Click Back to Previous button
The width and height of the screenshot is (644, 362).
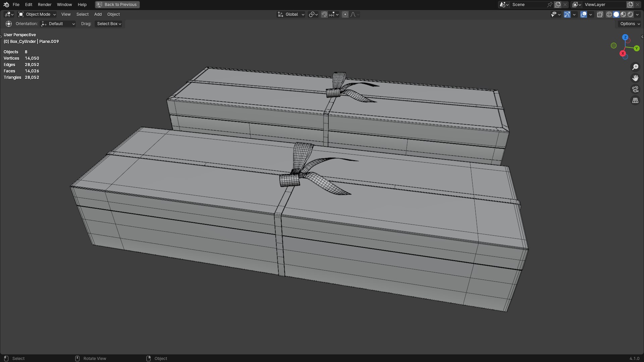click(117, 5)
